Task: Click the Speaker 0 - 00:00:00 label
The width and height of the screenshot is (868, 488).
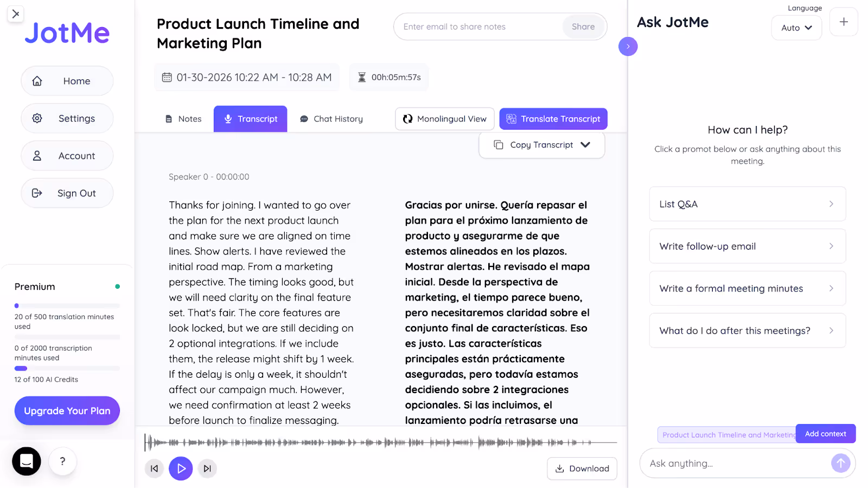Action: (209, 177)
